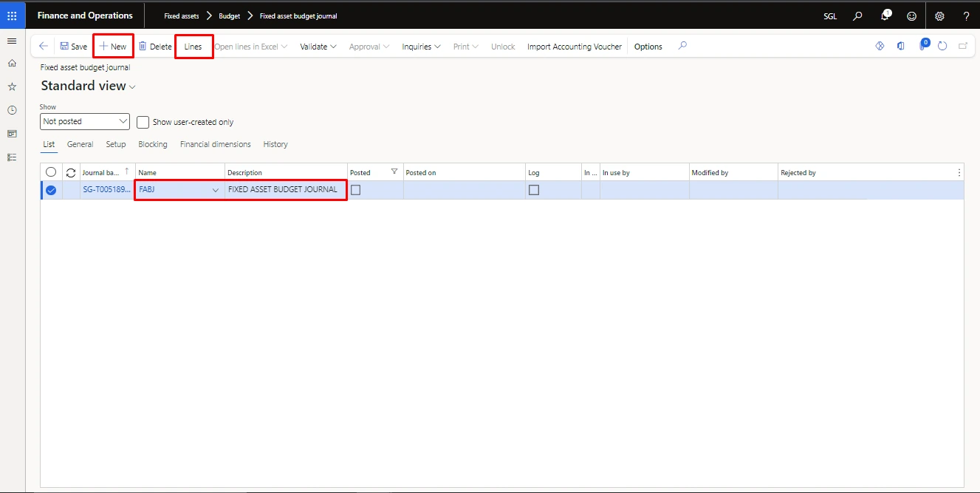Expand the navigation pane hamburger menu
Image resolution: width=980 pixels, height=493 pixels.
coord(11,41)
